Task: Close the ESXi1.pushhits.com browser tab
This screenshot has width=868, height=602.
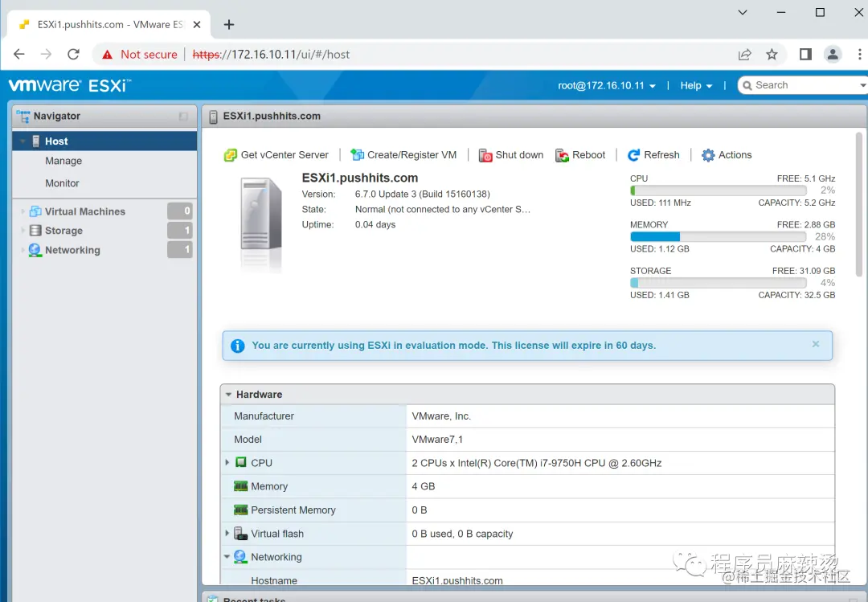Action: click(197, 24)
